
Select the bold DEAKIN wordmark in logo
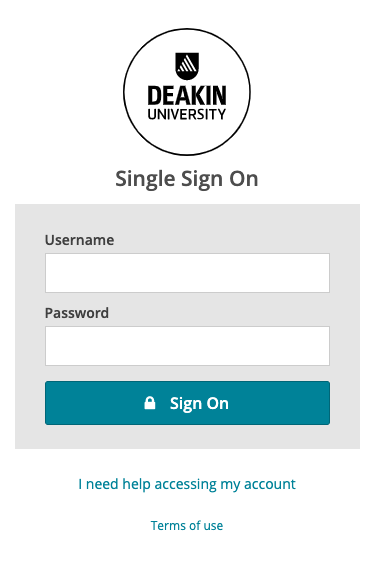point(187,96)
